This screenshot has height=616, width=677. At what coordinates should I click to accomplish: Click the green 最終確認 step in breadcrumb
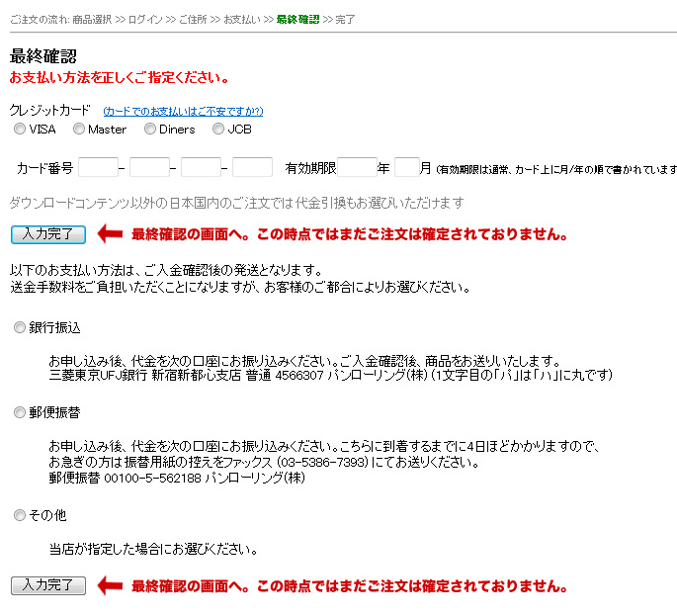[297, 20]
